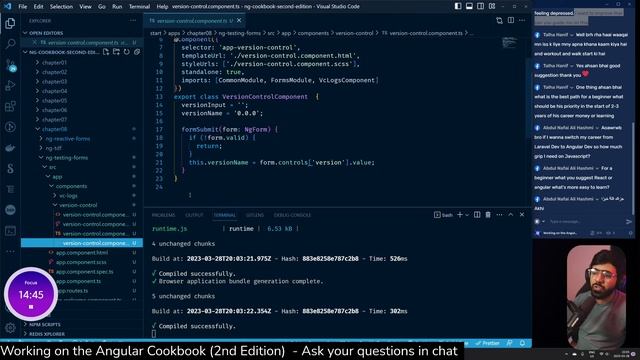This screenshot has height=360, width=640.
Task: Open the Run and Debug view
Action: pos(10,85)
